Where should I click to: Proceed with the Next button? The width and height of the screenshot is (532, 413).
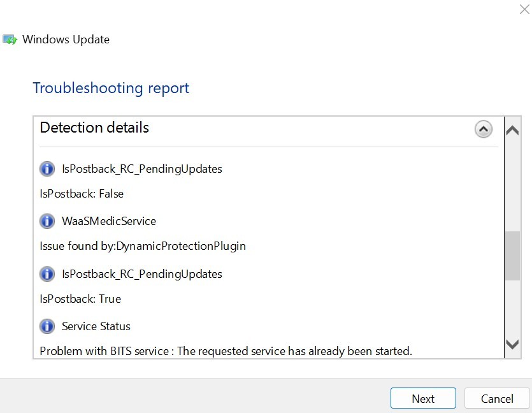423,398
